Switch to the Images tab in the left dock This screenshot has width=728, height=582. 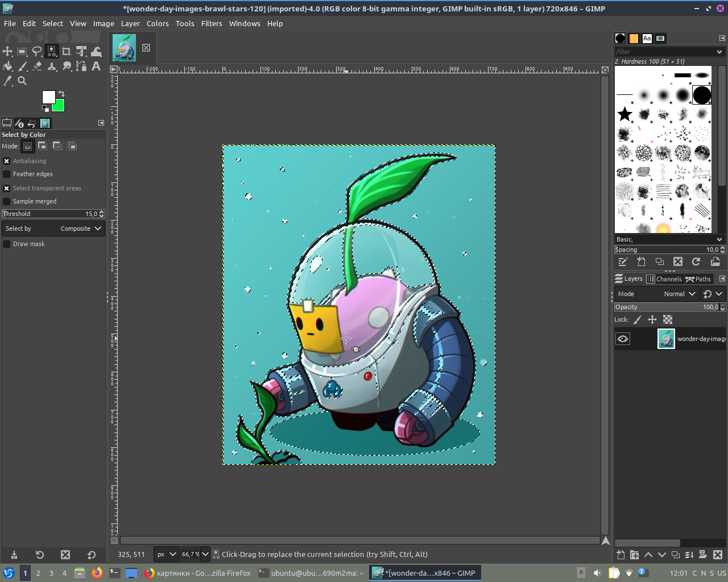tap(45, 123)
